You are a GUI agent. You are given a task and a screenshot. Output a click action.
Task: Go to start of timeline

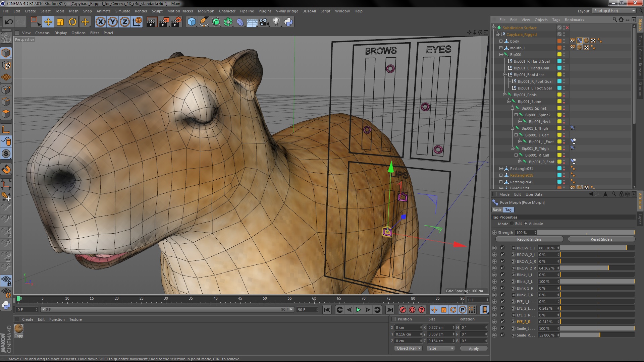(x=327, y=310)
